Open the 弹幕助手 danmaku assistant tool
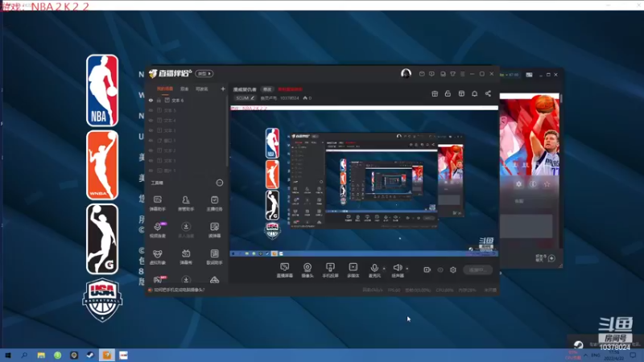Screen dimensions: 644x362 pyautogui.click(x=157, y=204)
